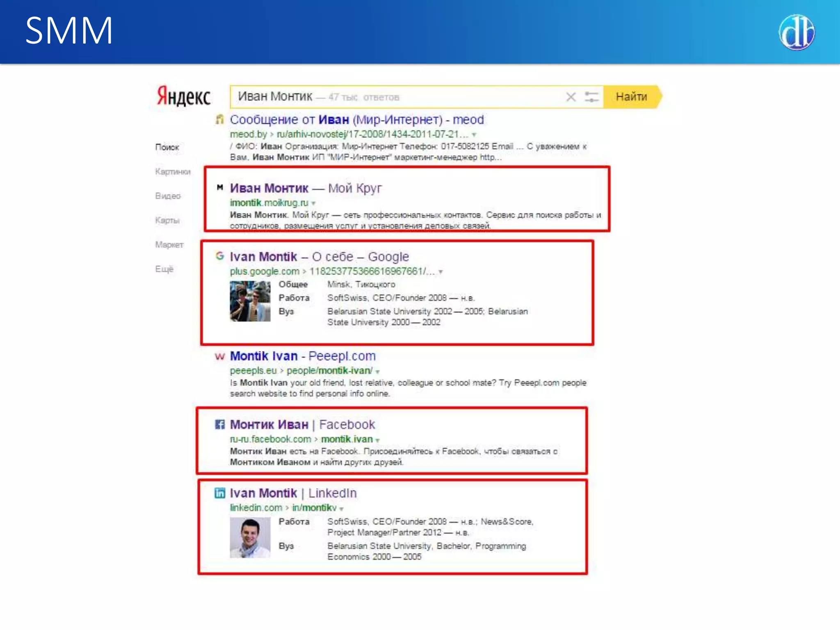Click the Facebook favicon next to result
Image resolution: width=840 pixels, height=630 pixels.
(x=220, y=425)
